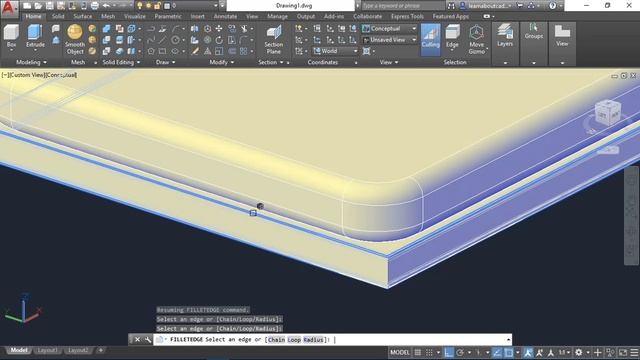
Task: Click the Erase tool in Modify panel
Action: [196, 51]
